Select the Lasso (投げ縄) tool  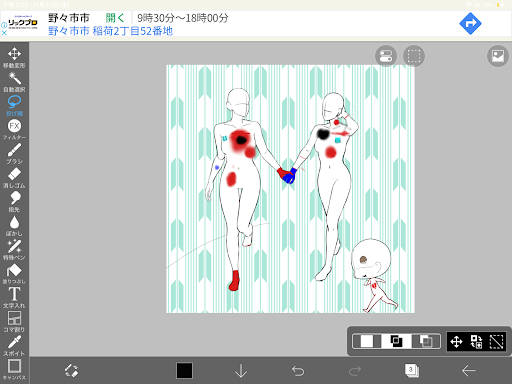14,105
